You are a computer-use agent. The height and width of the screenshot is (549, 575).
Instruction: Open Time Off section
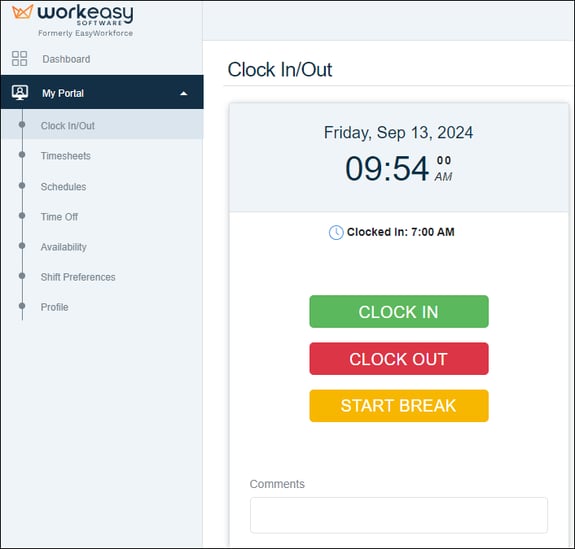pyautogui.click(x=59, y=217)
